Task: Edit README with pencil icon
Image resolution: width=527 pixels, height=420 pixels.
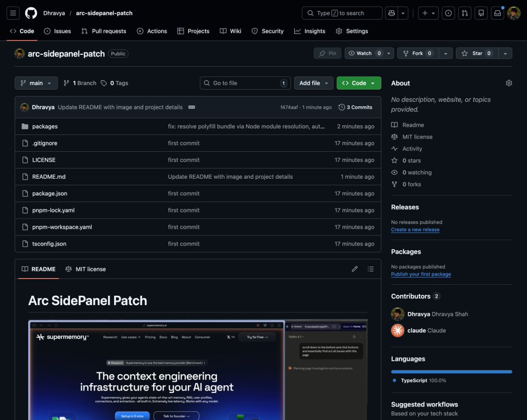Action: (x=355, y=269)
